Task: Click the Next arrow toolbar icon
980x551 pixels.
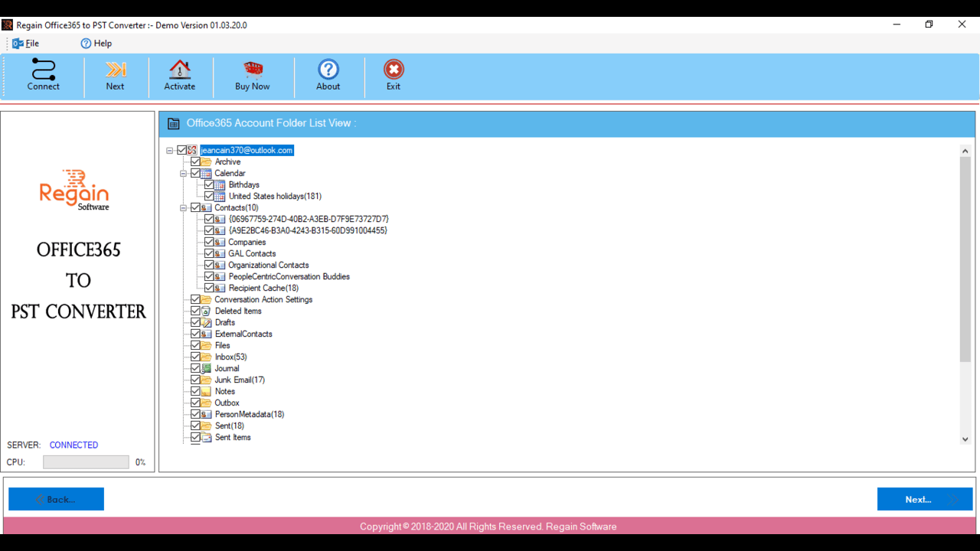Action: tap(116, 70)
